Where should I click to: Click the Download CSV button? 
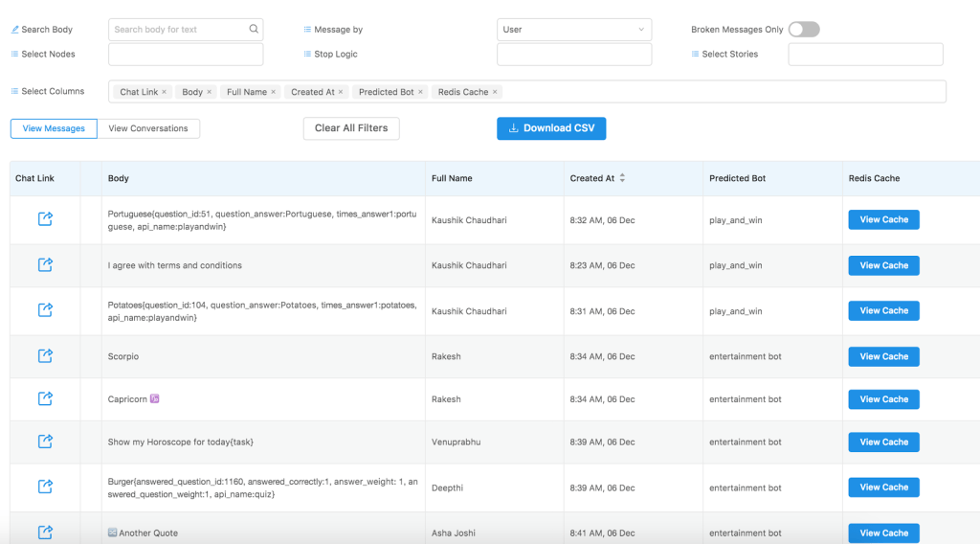pyautogui.click(x=551, y=128)
